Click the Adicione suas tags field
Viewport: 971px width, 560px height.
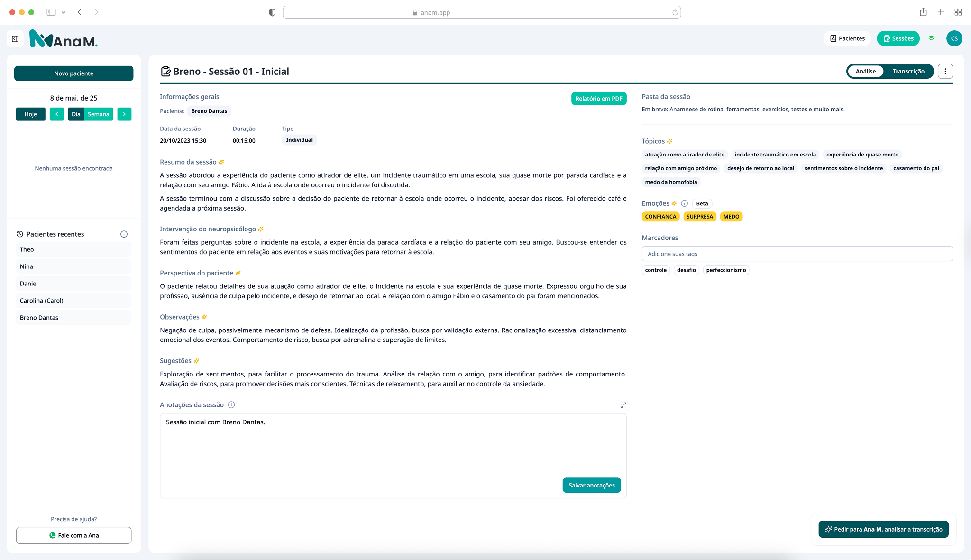(797, 254)
